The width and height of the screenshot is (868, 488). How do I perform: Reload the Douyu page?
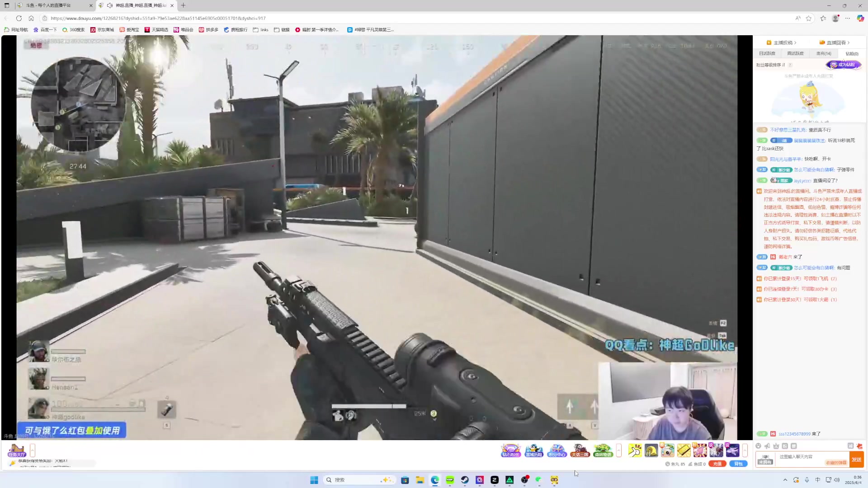19,18
